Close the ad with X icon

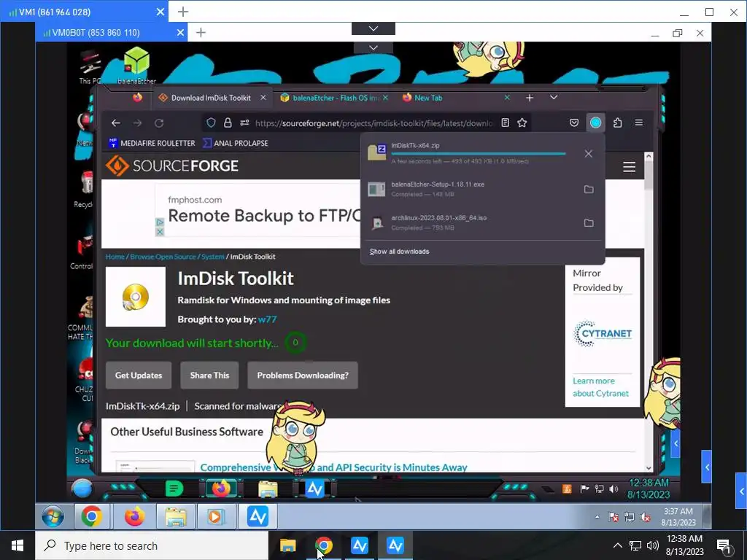point(160,232)
